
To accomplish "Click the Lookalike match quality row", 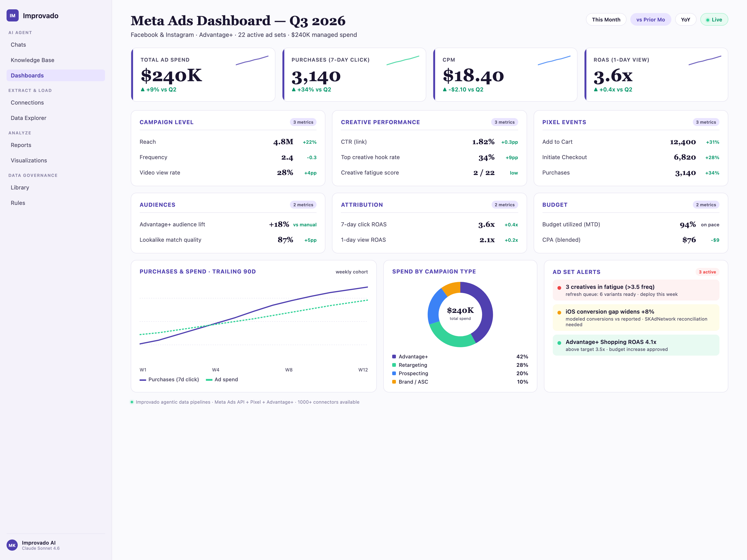I will click(x=228, y=240).
